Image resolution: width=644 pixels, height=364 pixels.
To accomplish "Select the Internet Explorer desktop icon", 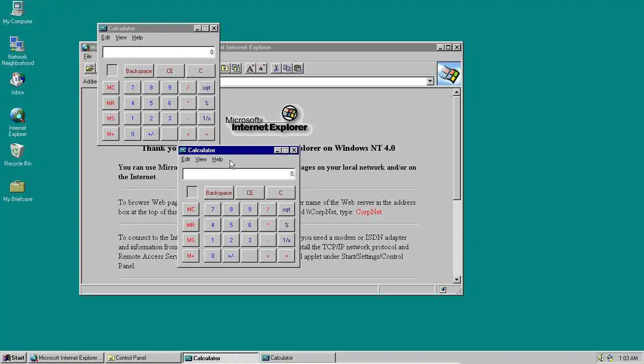I will click(18, 122).
